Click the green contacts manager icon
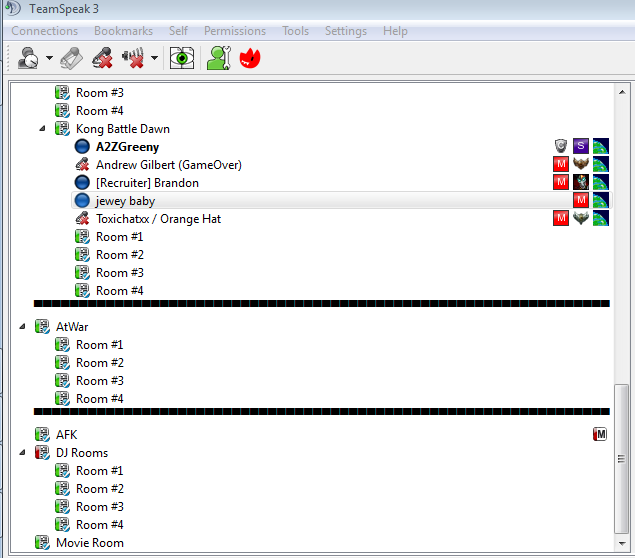This screenshot has width=635, height=558. 219,58
